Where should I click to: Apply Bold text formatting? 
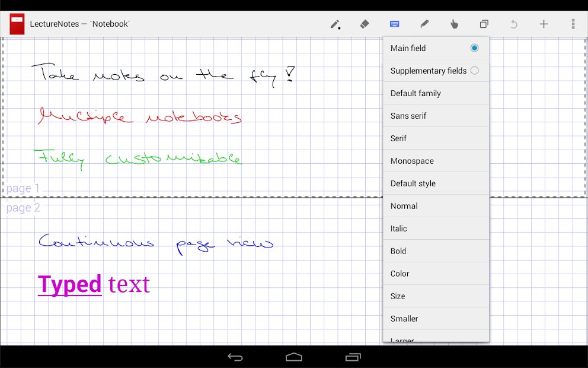pos(398,251)
